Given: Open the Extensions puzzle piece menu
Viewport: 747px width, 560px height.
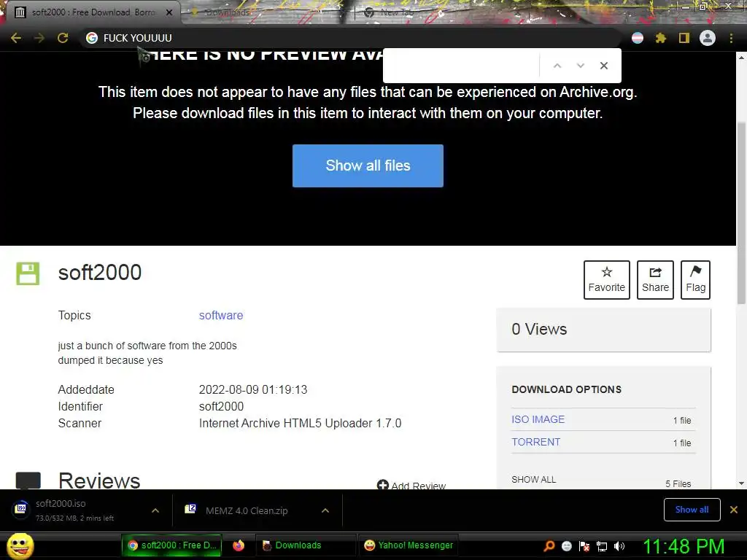Looking at the screenshot, I should [660, 38].
